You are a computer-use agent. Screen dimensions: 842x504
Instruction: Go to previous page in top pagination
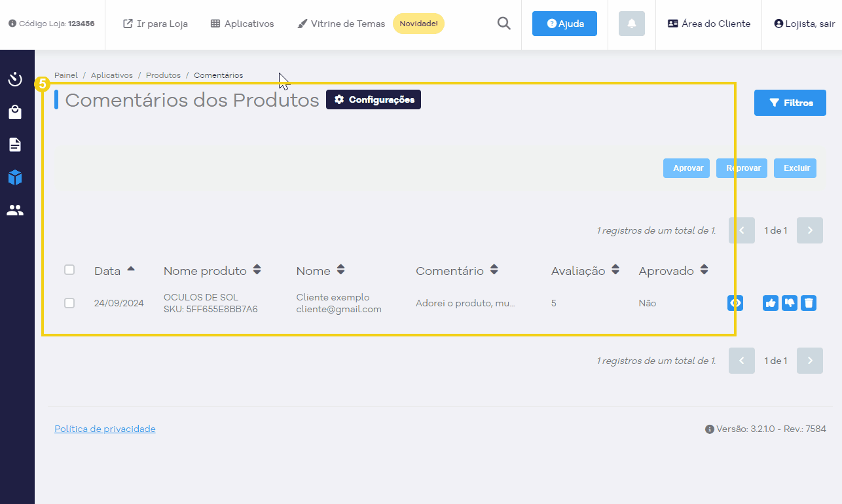(742, 230)
